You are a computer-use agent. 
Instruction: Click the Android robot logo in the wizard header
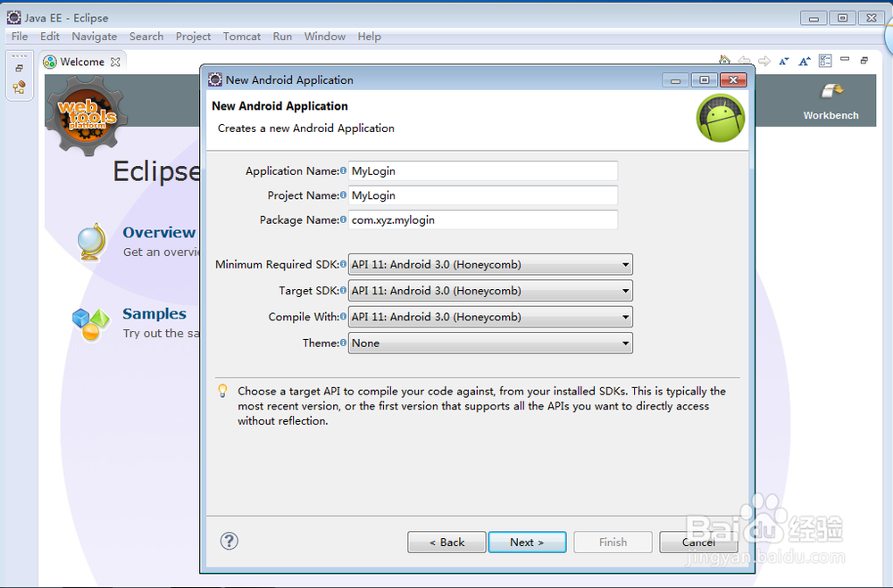click(720, 117)
